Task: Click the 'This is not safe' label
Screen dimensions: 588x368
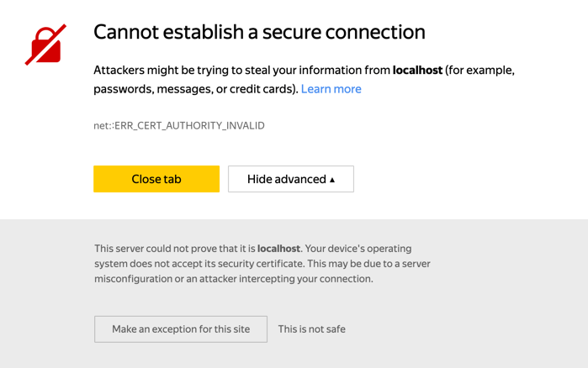Action: point(311,329)
